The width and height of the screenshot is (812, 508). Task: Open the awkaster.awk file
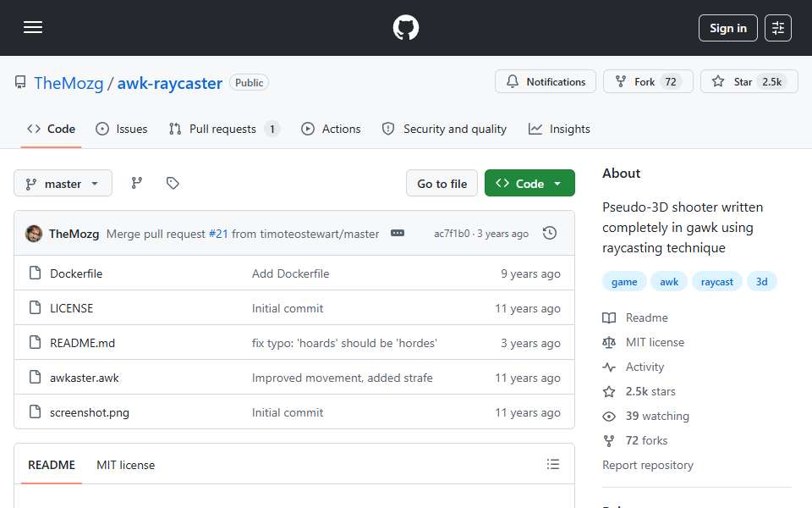pyautogui.click(x=85, y=378)
